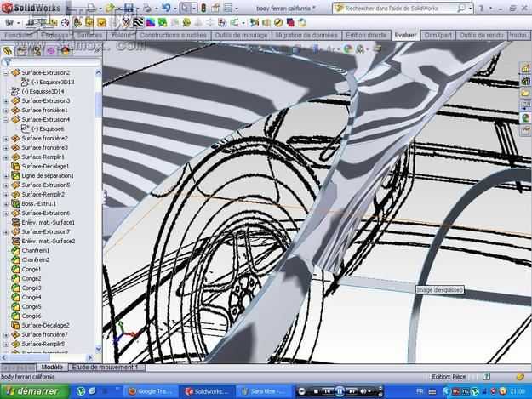This screenshot has height=399, width=532.
Task: Expand Boss.-Extru.1 feature node
Action: (x=5, y=203)
